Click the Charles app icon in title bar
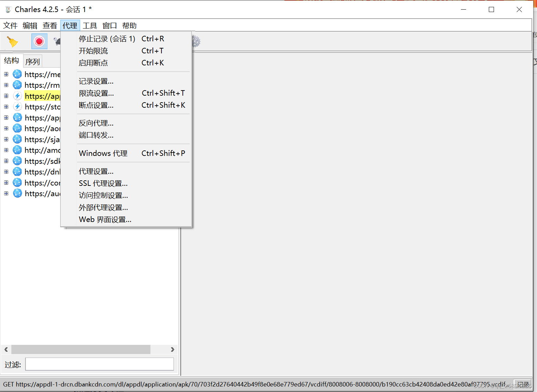The width and height of the screenshot is (537, 392). 8,9
